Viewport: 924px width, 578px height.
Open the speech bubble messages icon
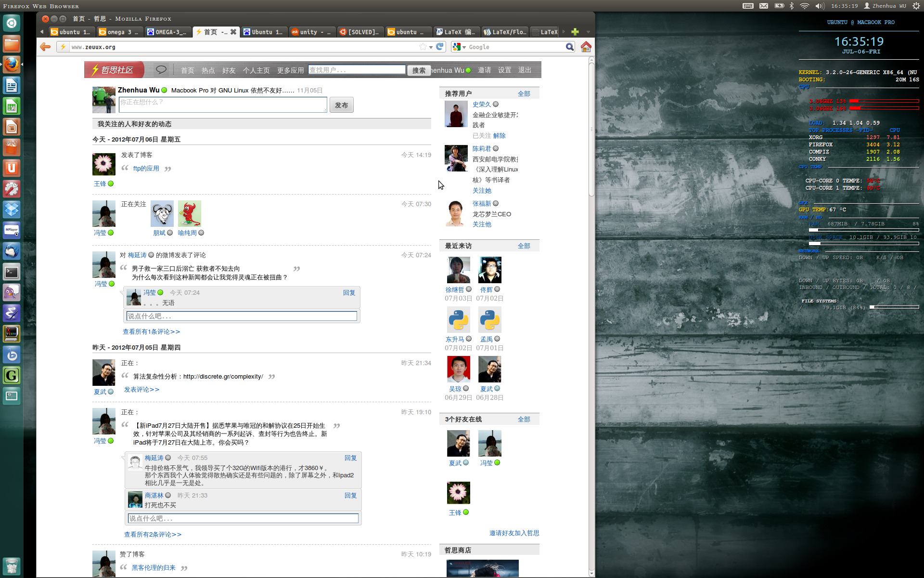pyautogui.click(x=161, y=70)
